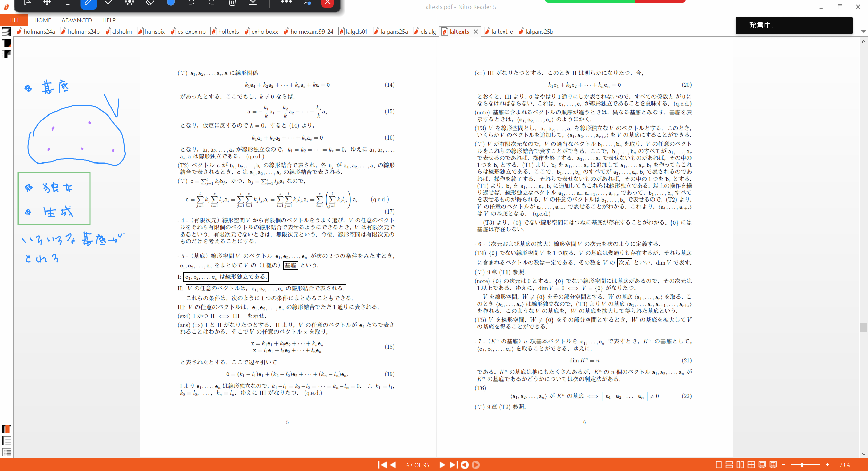Enter full screen presentation view icon

[762, 465]
